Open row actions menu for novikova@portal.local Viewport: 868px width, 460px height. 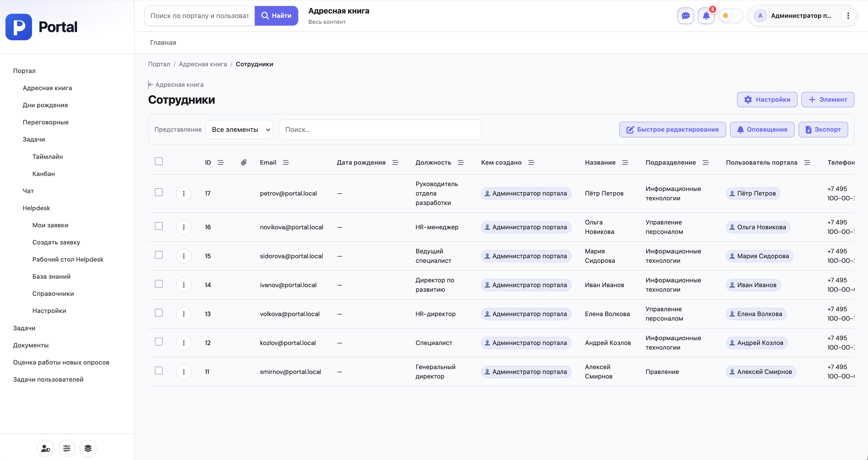click(x=184, y=227)
